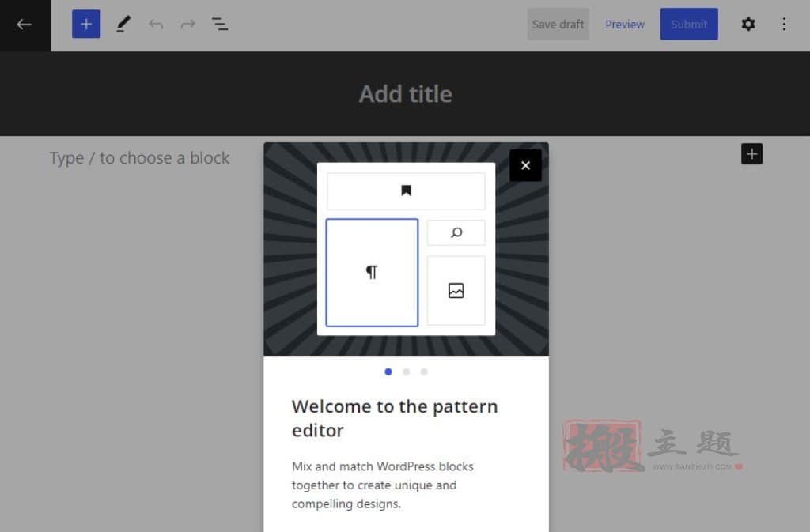Open the list view outline
The height and width of the screenshot is (532, 810).
(220, 25)
